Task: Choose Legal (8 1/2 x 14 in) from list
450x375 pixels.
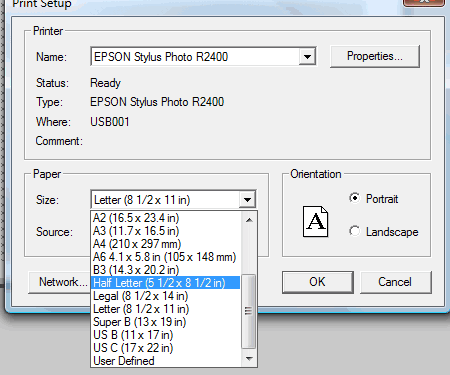Action: coord(166,296)
